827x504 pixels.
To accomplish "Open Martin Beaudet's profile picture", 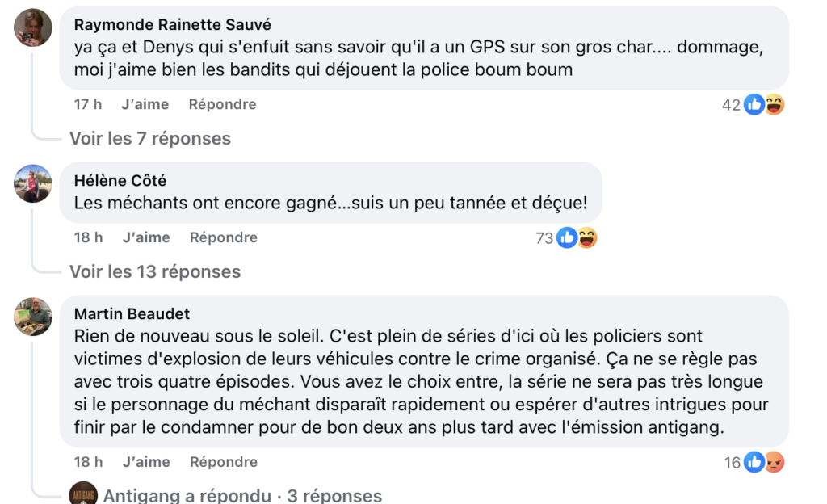I will (33, 316).
